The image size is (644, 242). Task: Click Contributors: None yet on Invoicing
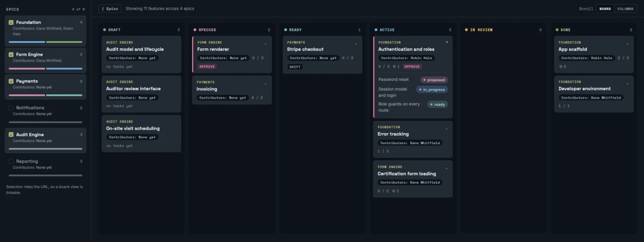tap(223, 98)
